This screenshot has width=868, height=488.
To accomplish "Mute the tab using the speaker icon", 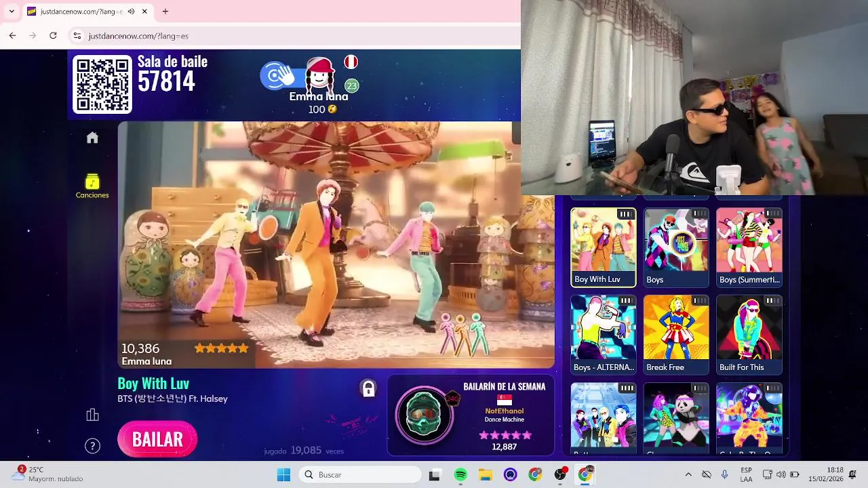I will pyautogui.click(x=131, y=12).
